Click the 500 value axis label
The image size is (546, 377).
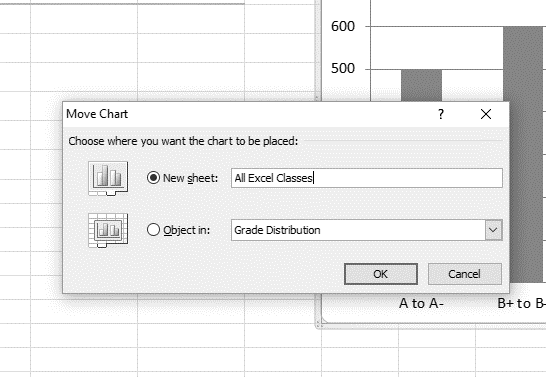pos(343,69)
